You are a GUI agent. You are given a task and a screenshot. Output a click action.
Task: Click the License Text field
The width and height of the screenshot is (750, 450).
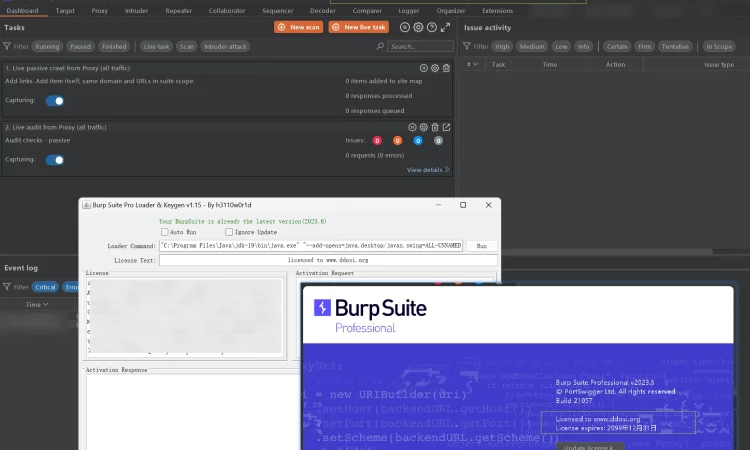click(x=328, y=260)
